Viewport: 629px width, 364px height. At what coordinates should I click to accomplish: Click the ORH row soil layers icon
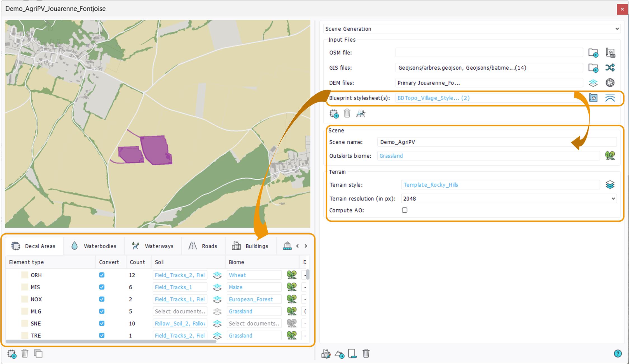(217, 275)
